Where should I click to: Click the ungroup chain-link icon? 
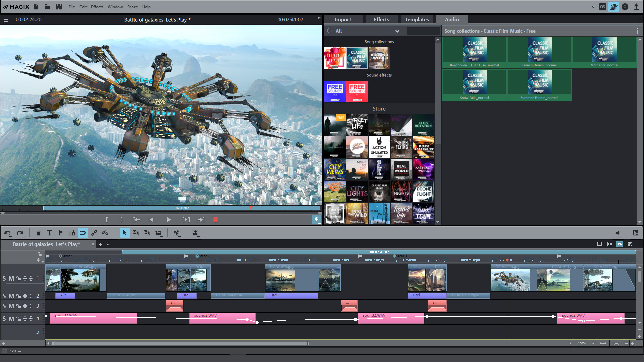click(x=105, y=233)
